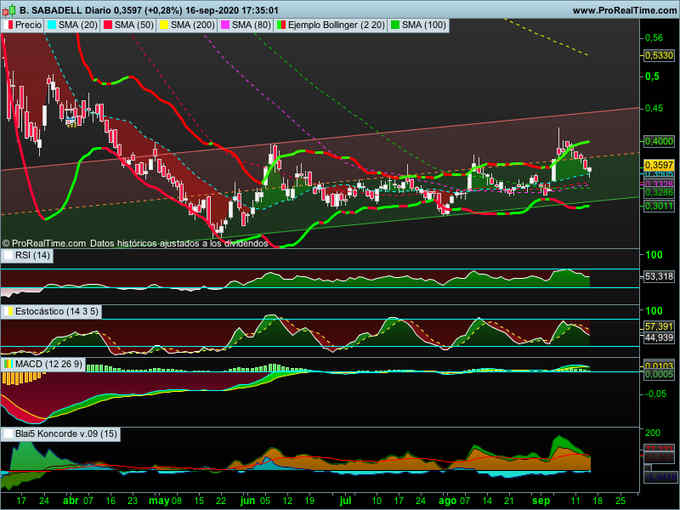The height and width of the screenshot is (510, 680).
Task: Click the chart icon beside B. SABADELL title
Action: [x=10, y=10]
